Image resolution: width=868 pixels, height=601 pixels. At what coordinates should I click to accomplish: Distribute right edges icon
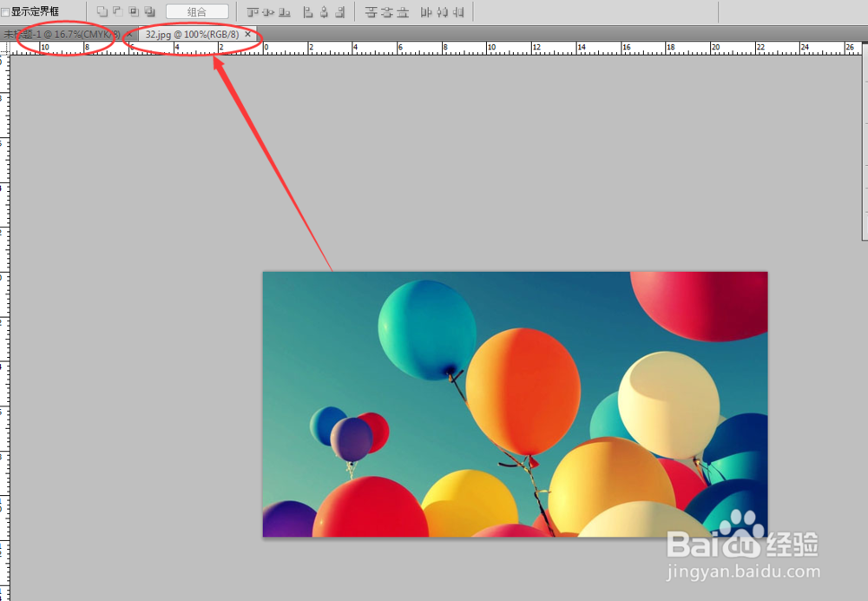pyautogui.click(x=457, y=11)
